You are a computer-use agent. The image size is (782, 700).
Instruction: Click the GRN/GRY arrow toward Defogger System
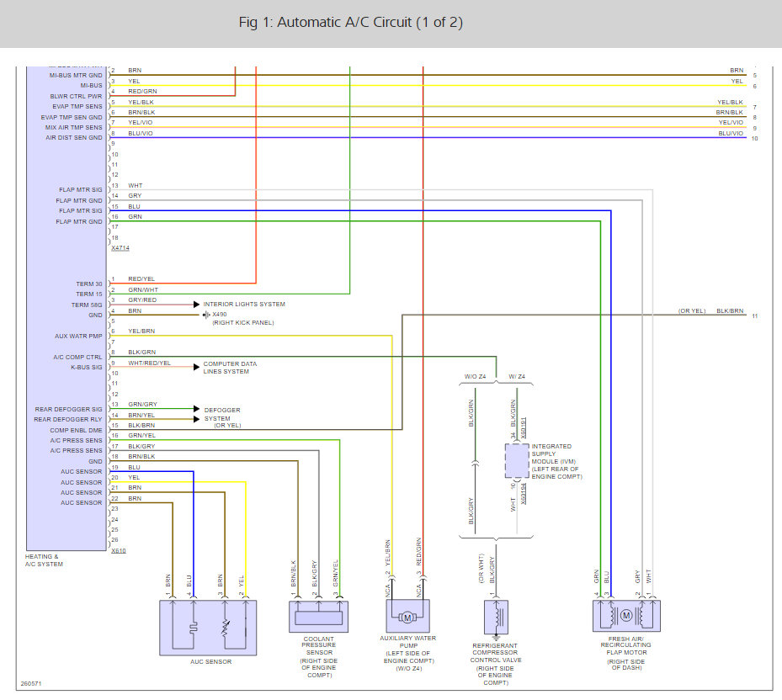(x=196, y=409)
